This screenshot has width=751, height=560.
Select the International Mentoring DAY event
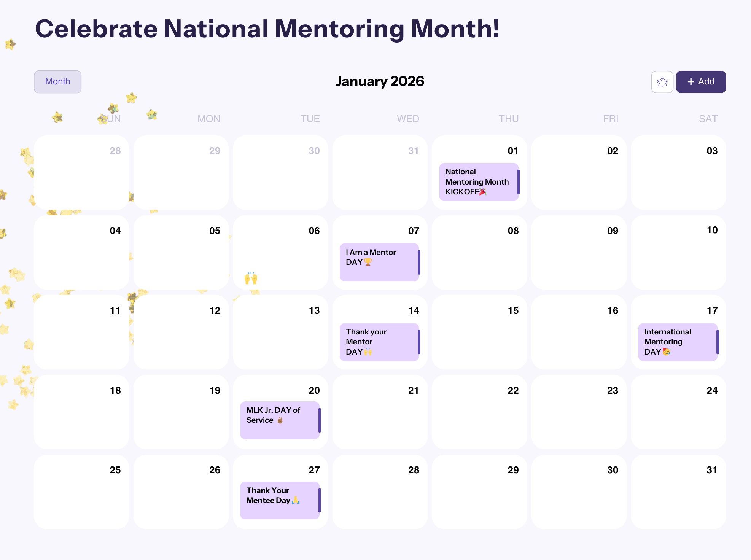tap(676, 342)
